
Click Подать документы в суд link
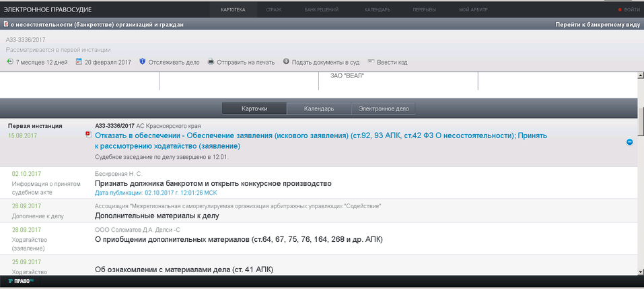click(x=326, y=63)
